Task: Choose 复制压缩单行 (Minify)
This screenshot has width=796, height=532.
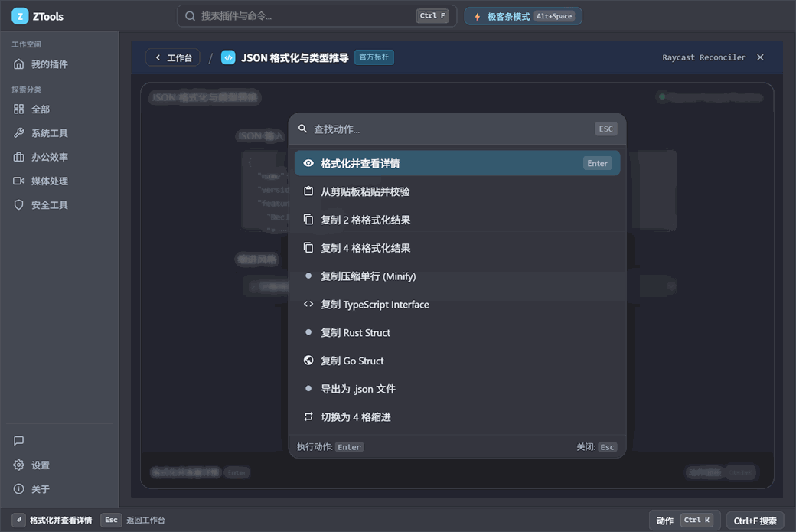Action: point(457,276)
